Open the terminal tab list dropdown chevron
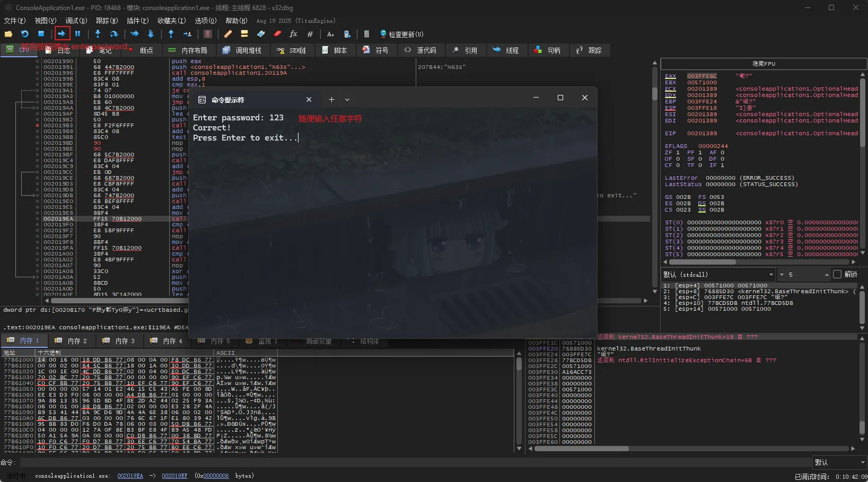Image resolution: width=868 pixels, height=482 pixels. coord(347,99)
